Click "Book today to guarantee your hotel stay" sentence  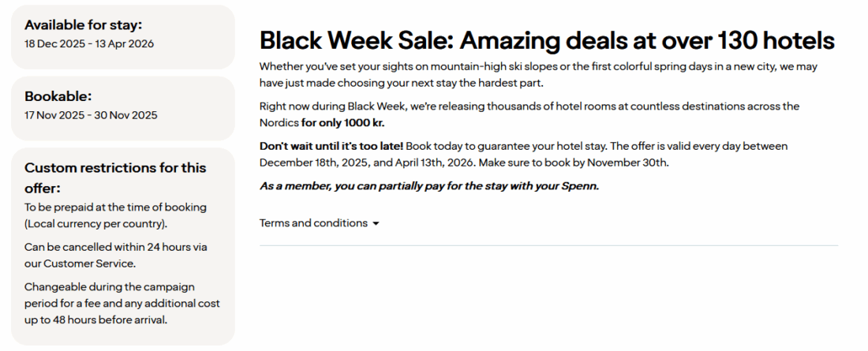coord(505,147)
